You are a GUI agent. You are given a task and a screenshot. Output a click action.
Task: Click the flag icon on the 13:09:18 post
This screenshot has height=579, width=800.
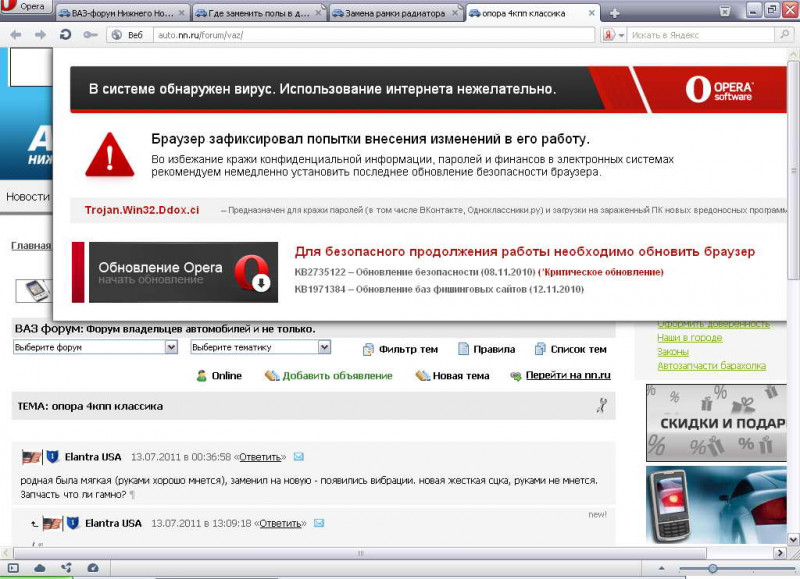[52, 523]
